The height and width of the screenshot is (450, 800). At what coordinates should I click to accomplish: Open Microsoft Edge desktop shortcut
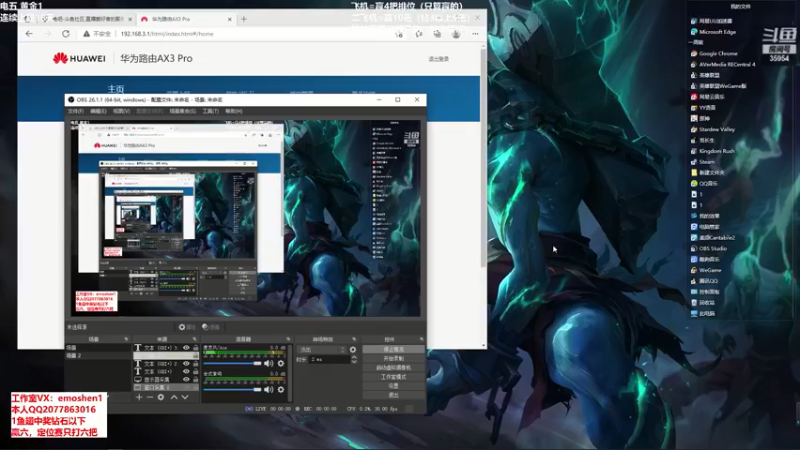tap(713, 32)
